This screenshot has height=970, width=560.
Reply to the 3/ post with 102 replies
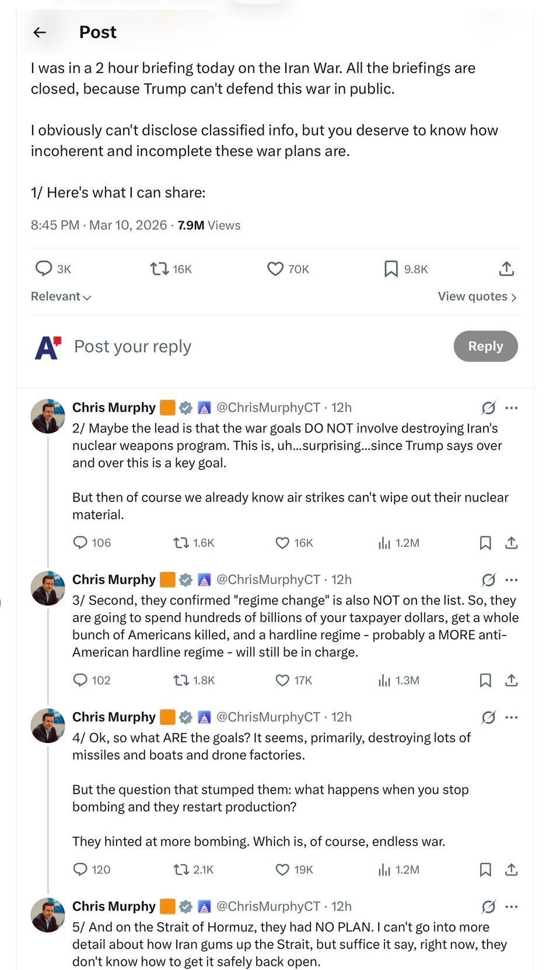coord(80,681)
